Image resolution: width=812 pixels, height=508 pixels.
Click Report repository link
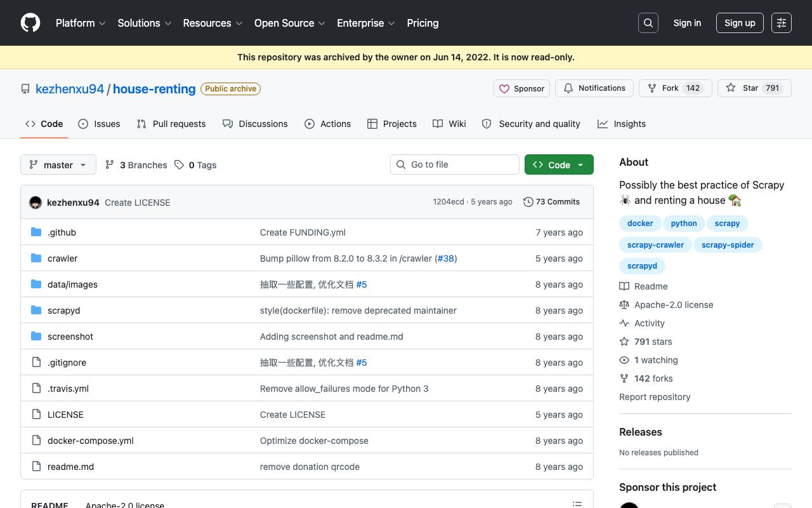point(655,397)
